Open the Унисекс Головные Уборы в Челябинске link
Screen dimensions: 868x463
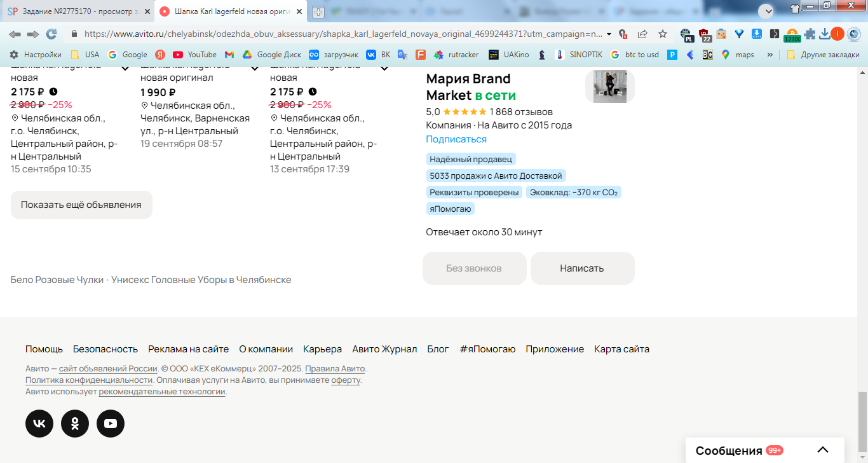[201, 280]
